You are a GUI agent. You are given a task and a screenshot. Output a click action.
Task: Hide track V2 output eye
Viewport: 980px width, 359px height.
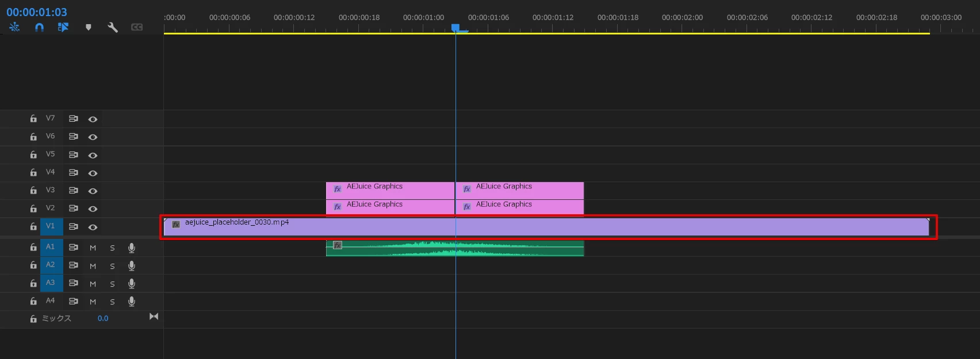(x=93, y=209)
